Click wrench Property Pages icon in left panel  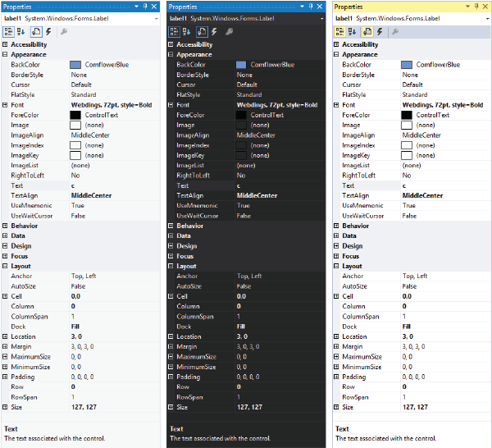pos(64,32)
